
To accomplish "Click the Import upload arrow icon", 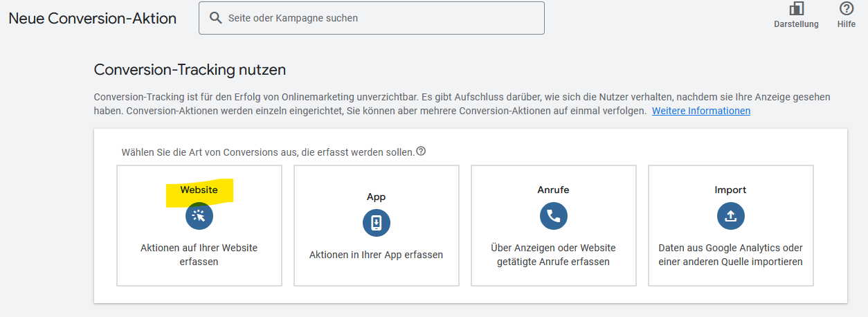I will coord(731,217).
